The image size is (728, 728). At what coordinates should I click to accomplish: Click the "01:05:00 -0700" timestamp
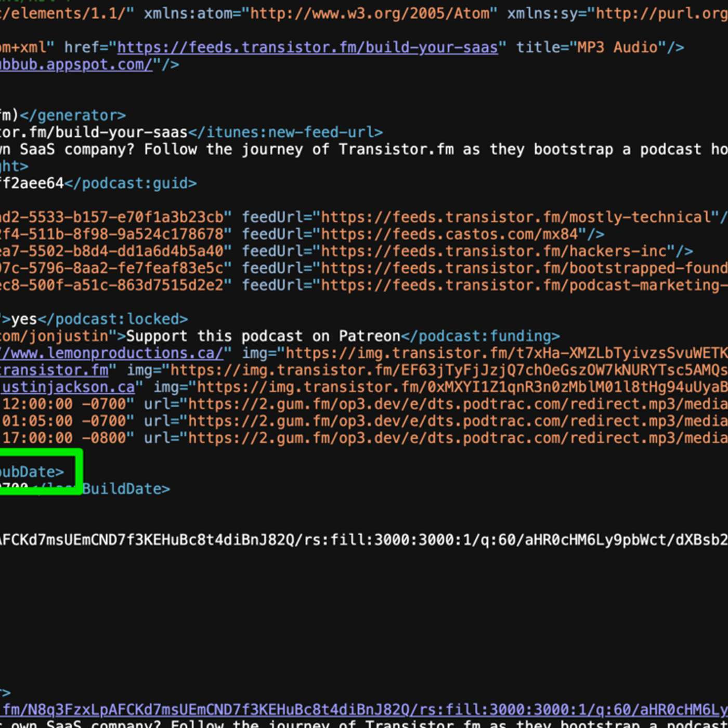click(x=64, y=421)
